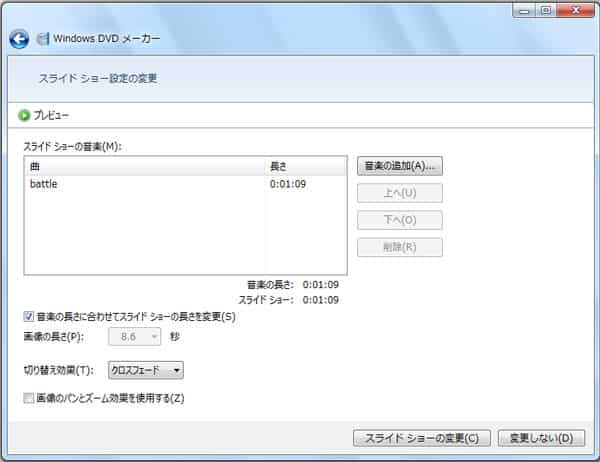This screenshot has width=600, height=462.
Task: Enable 画像のパンとズーム効果を使用する checkbox
Action: point(28,398)
